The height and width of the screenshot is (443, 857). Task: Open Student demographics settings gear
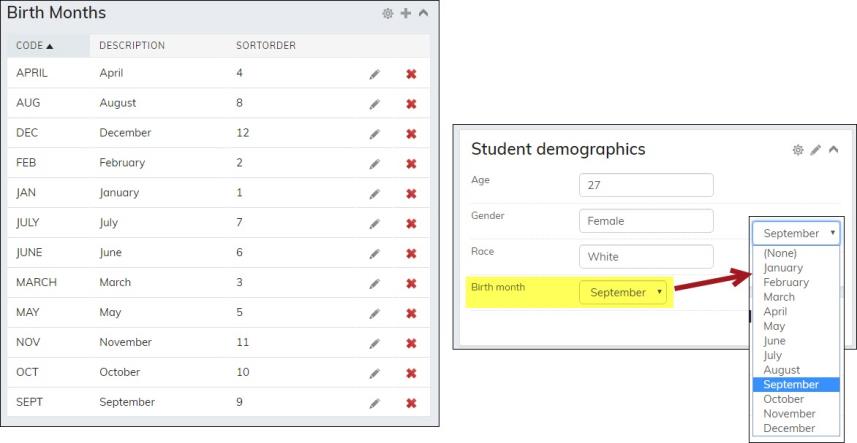point(798,150)
